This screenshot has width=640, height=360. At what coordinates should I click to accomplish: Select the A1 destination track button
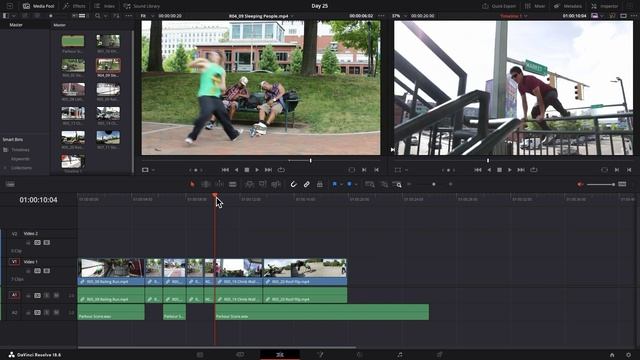(14, 295)
